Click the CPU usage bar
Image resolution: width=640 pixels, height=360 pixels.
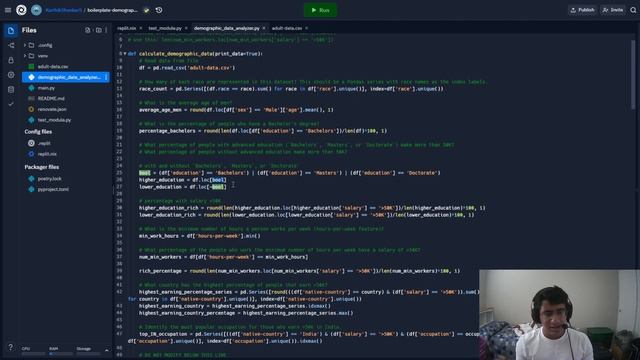pyautogui.click(x=33, y=353)
